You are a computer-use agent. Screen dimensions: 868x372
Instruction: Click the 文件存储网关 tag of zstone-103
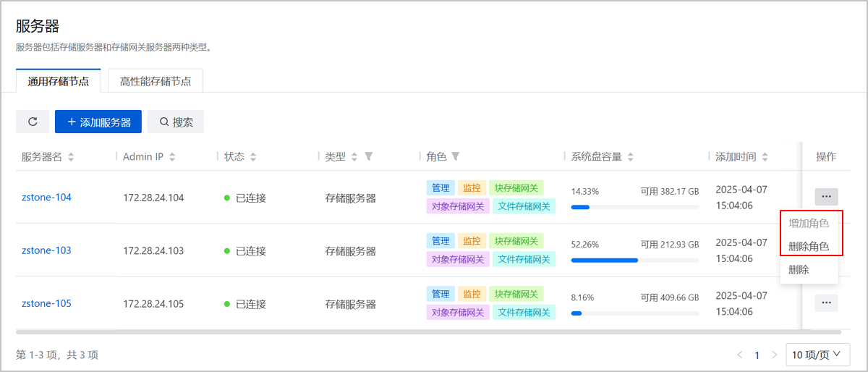[524, 259]
